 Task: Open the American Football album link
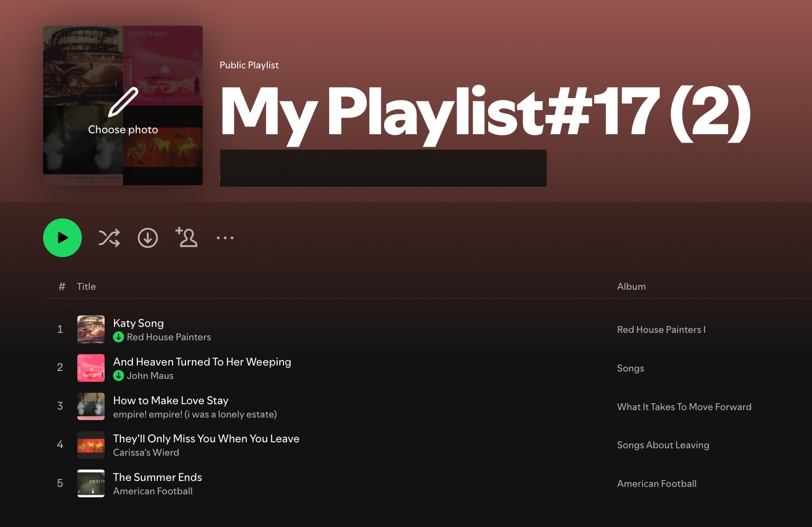[657, 483]
